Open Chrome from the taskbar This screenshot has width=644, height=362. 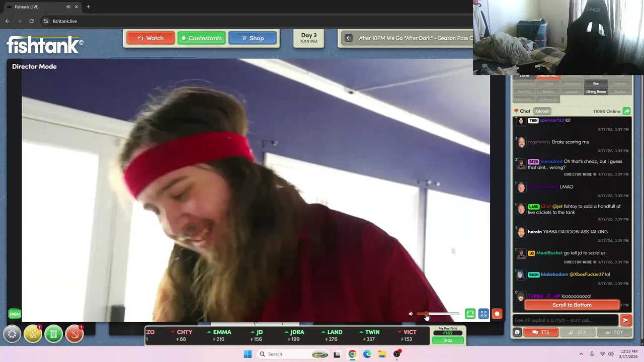pos(352,354)
